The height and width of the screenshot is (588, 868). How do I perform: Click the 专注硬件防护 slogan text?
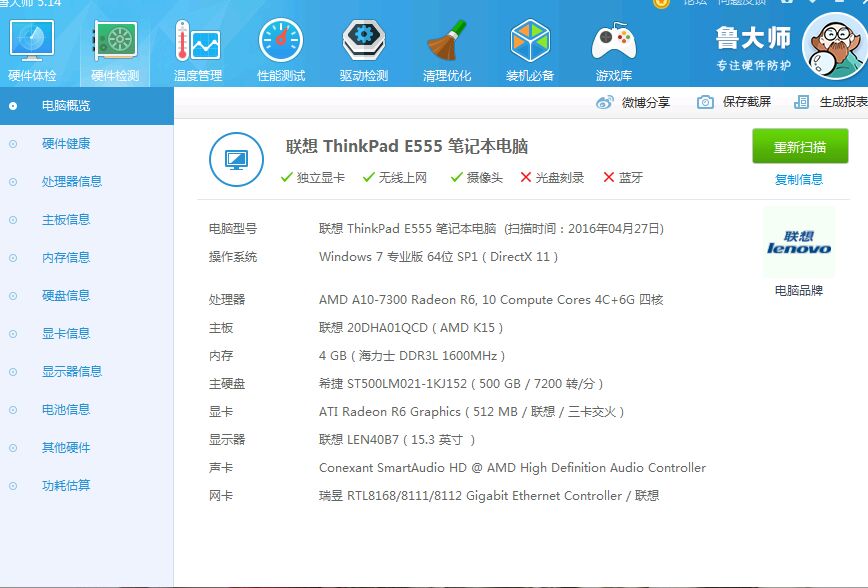(753, 65)
